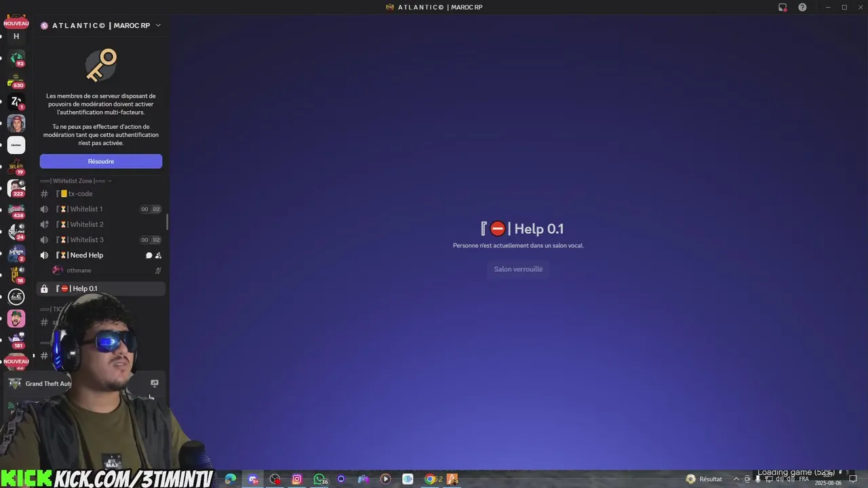
Task: Open the server with the 93 badge
Action: (16, 58)
